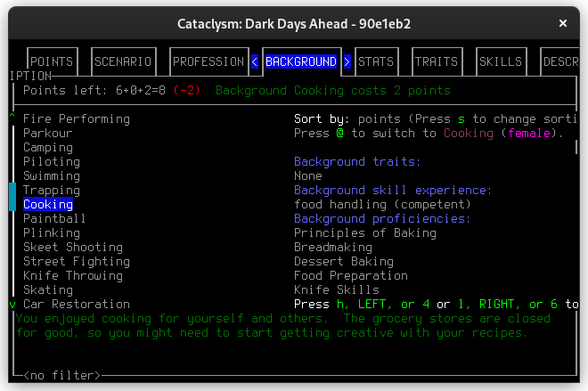The width and height of the screenshot is (588, 391).
Task: Click 'Points left: 6+0+2=8' text
Action: [94, 91]
